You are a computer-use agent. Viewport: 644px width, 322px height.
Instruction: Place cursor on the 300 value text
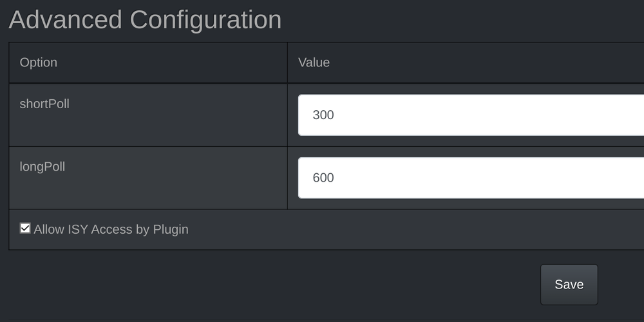pyautogui.click(x=323, y=115)
